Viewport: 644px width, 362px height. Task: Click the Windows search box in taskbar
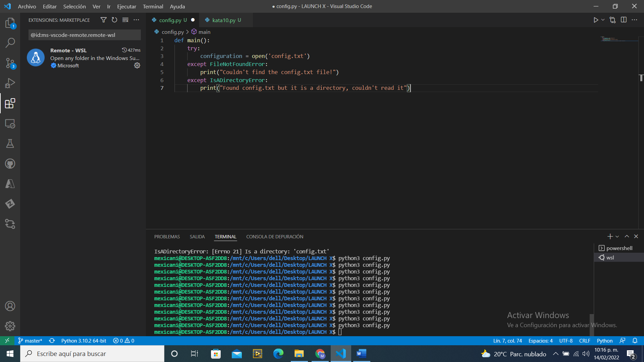(92, 354)
